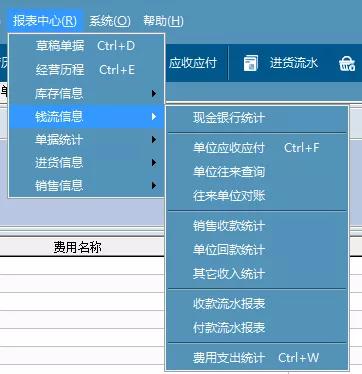Open 单位往来查询 report
This screenshot has width=362, height=374.
coord(257,172)
